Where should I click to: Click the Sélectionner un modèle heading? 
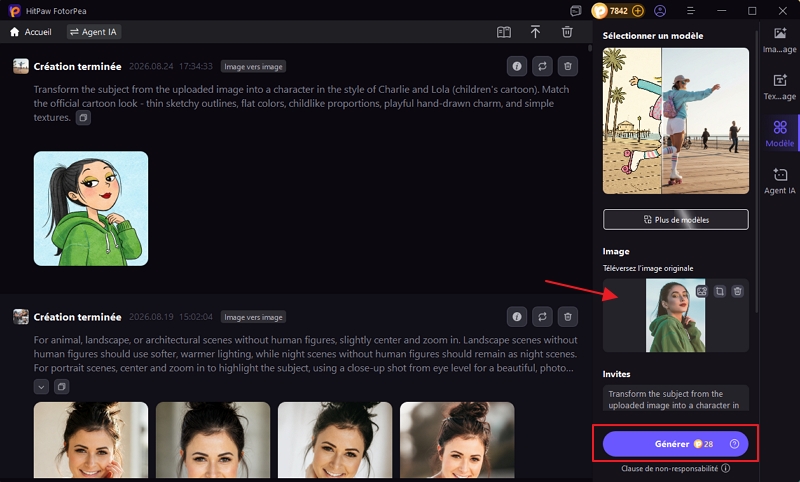(x=653, y=36)
